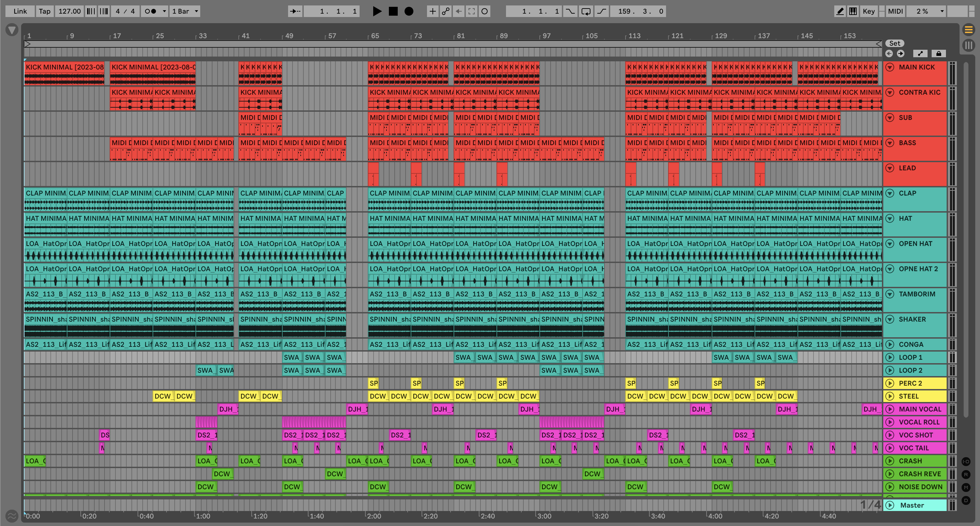Jump to the next locator arrow
This screenshot has width=980, height=526.
click(x=900, y=54)
